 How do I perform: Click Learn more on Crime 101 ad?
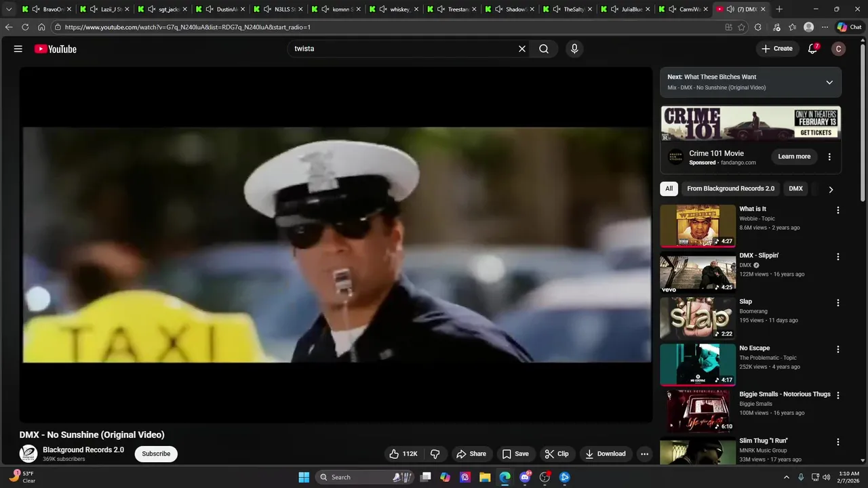pos(794,157)
